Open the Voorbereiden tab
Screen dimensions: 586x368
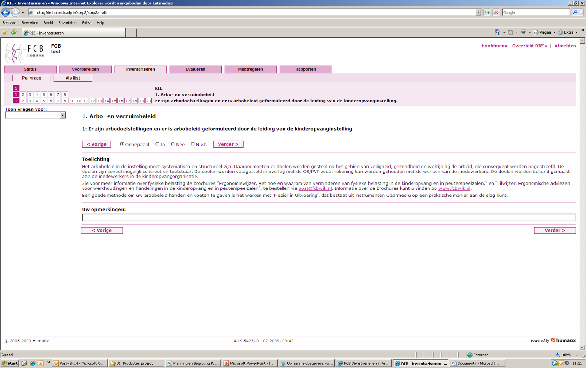point(85,69)
